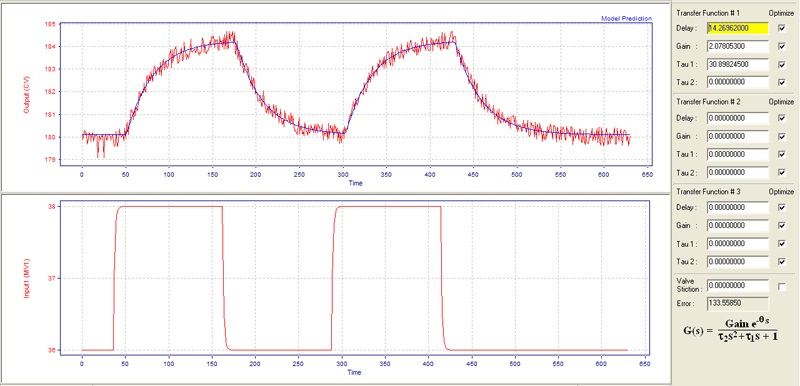Viewport: 800px width, 386px height.
Task: Toggle Optimize checkbox for Transfer Function #2 Gain
Action: pyautogui.click(x=782, y=136)
